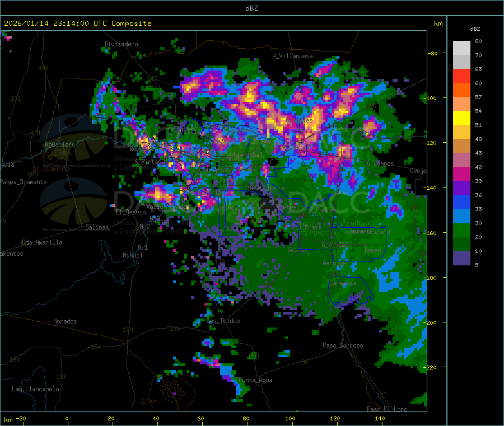Click the red 60-65 dBZ legend band
Screen dimensions: 504x426
pyautogui.click(x=461, y=76)
